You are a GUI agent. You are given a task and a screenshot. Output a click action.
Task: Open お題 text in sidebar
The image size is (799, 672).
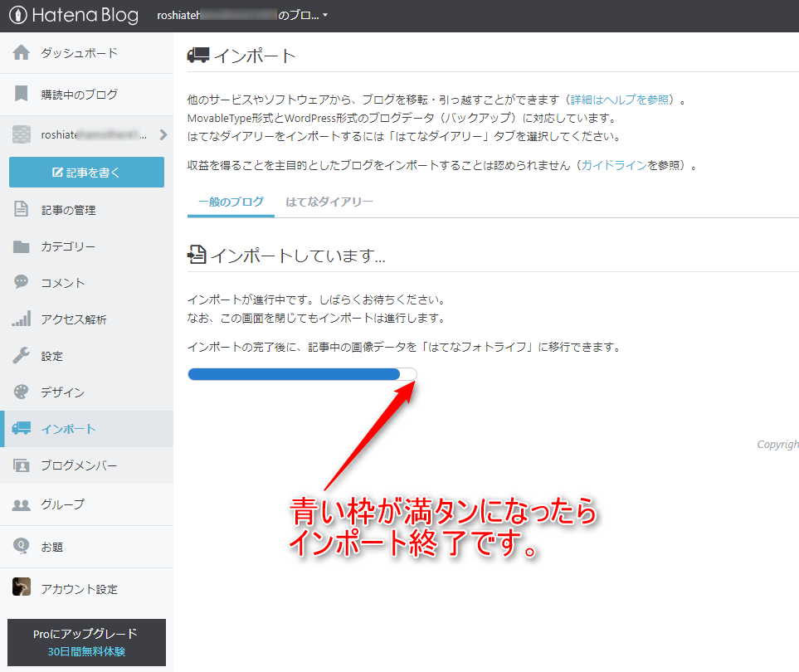(52, 548)
